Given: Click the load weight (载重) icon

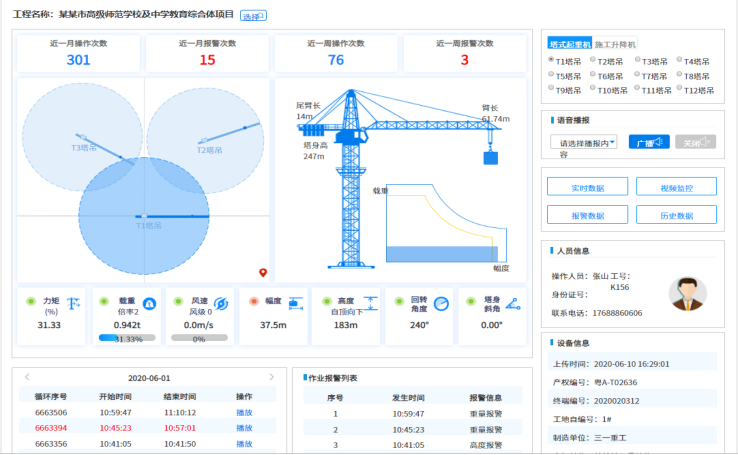Looking at the screenshot, I should [149, 303].
